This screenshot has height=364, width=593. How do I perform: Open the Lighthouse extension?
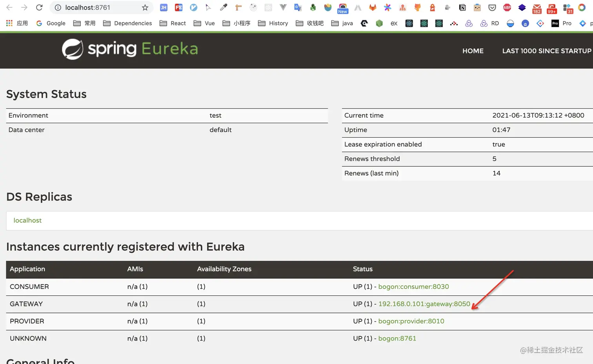point(432,7)
